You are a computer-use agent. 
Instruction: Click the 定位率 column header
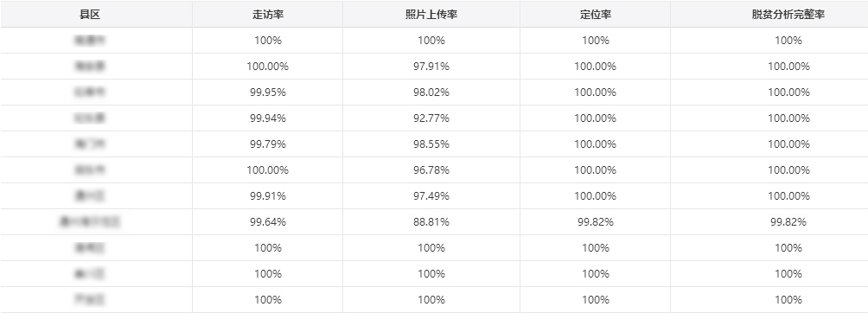595,15
